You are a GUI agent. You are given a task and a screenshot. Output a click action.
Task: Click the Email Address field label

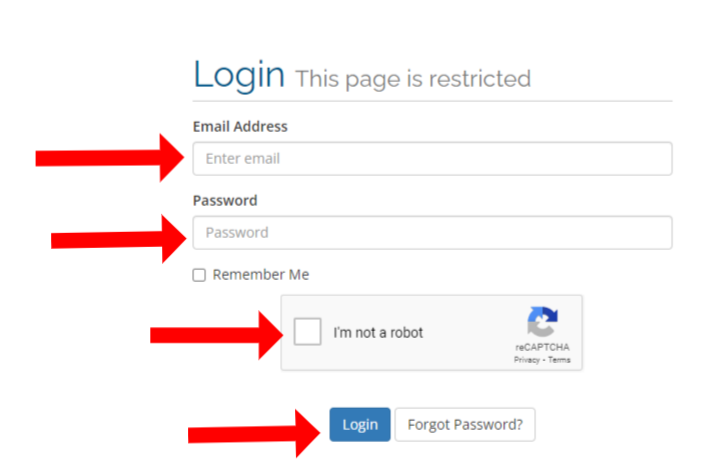pyautogui.click(x=240, y=126)
